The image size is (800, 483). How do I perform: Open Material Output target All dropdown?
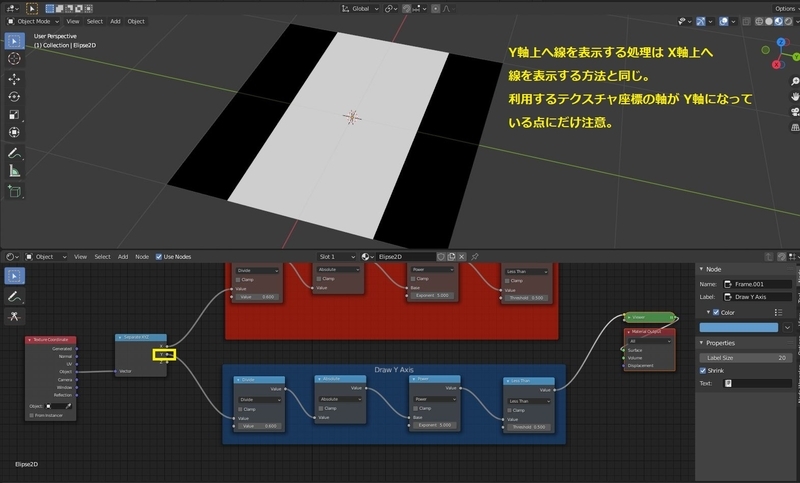tap(649, 341)
